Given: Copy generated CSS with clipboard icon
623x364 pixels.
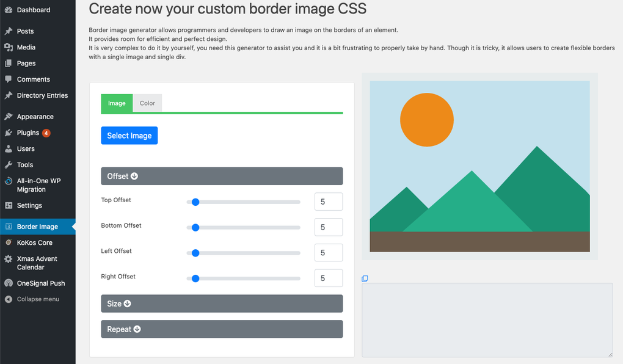Looking at the screenshot, I should click(x=365, y=278).
